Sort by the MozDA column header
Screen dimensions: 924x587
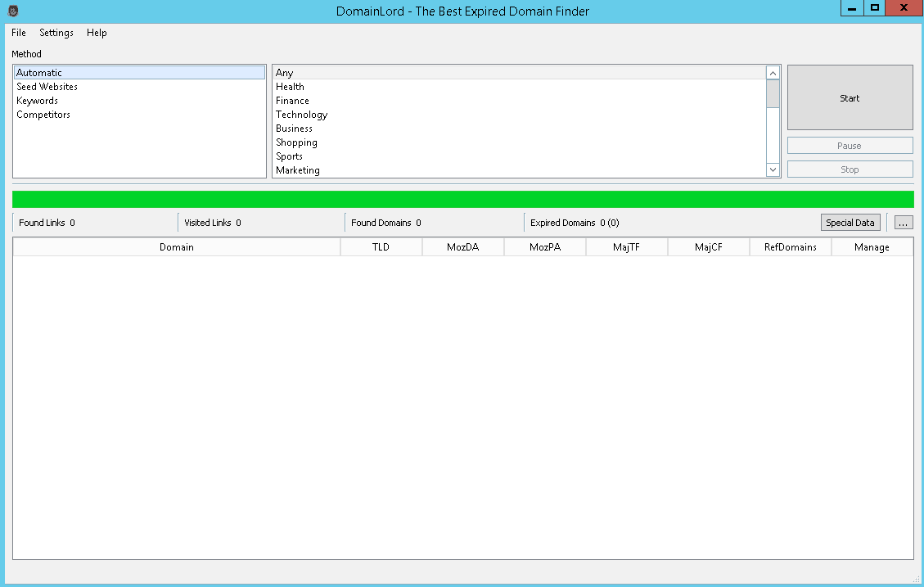(x=463, y=247)
